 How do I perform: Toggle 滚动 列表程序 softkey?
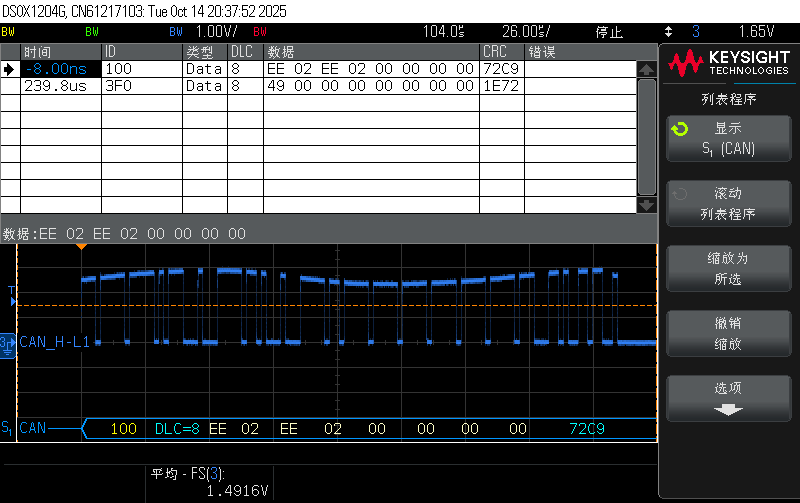(727, 203)
